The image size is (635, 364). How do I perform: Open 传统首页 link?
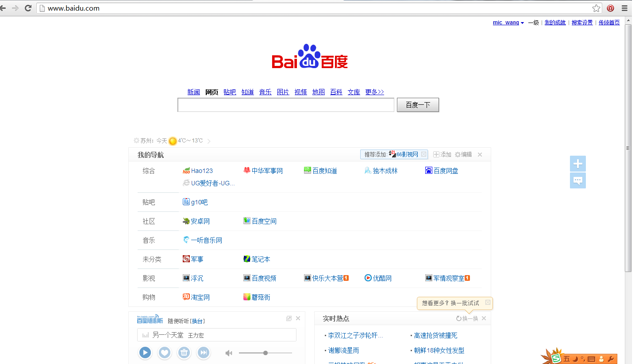(x=609, y=23)
